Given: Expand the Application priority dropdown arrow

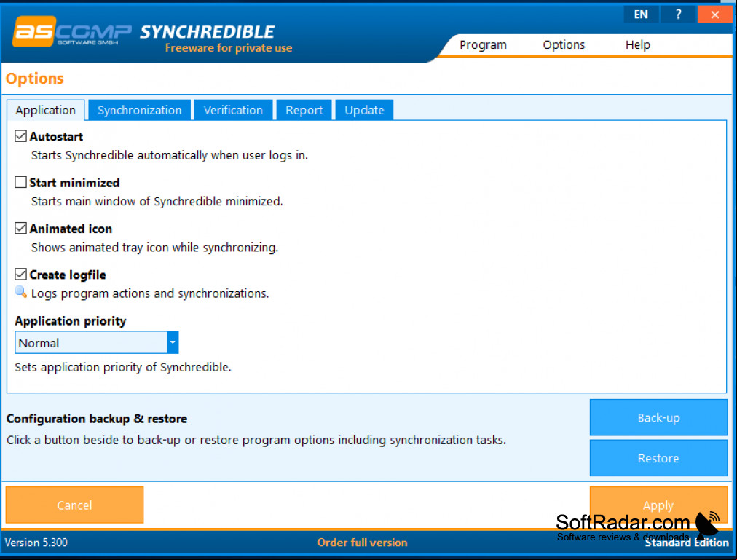Looking at the screenshot, I should point(173,343).
